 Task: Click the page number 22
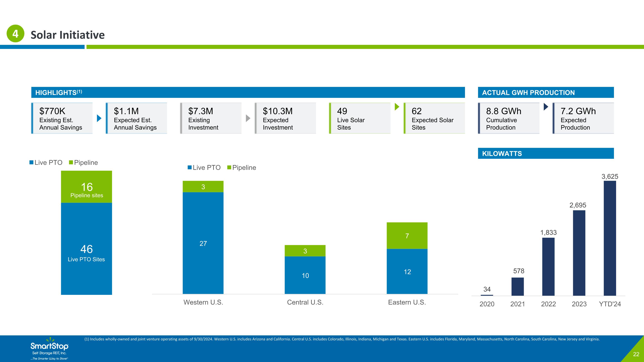click(636, 354)
